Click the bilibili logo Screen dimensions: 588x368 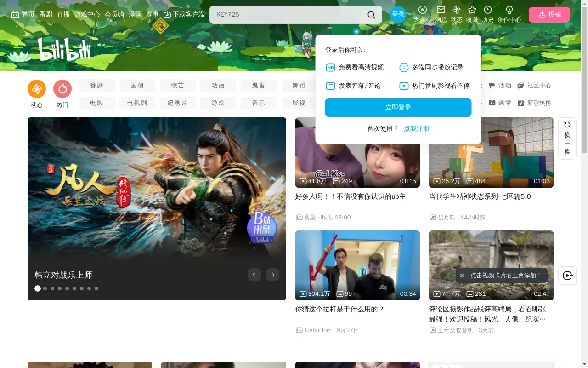(x=64, y=49)
